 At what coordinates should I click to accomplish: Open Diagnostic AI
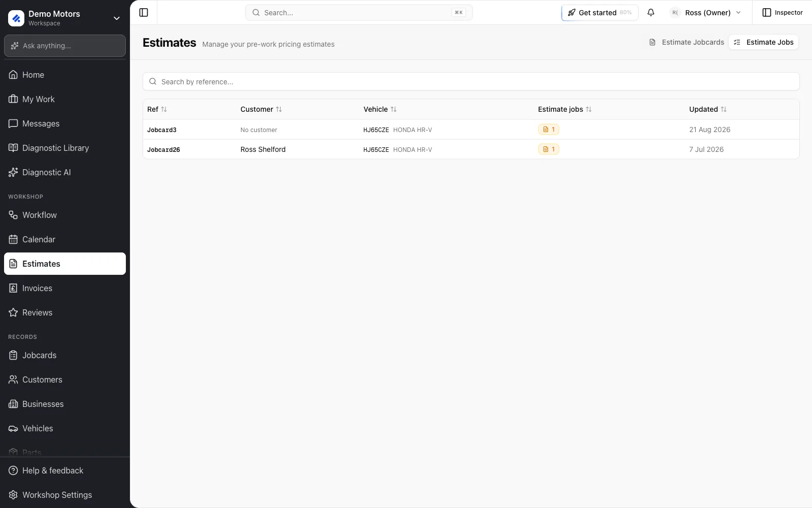pyautogui.click(x=65, y=172)
